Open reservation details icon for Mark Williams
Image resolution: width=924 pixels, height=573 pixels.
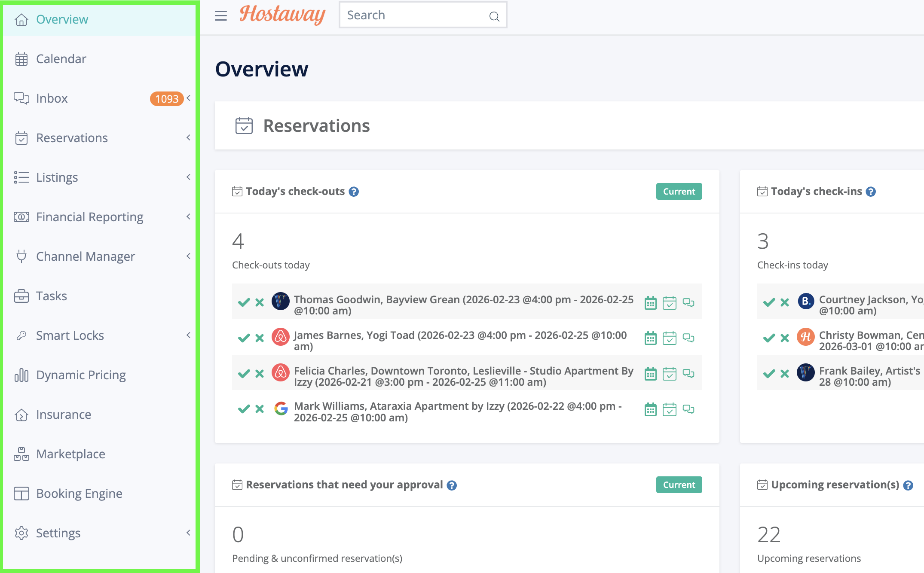(670, 410)
